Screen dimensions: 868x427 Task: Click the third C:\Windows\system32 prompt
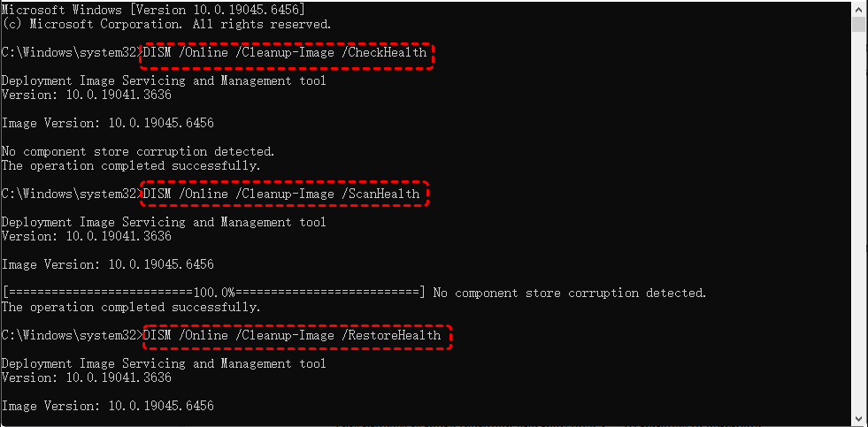tap(69, 336)
